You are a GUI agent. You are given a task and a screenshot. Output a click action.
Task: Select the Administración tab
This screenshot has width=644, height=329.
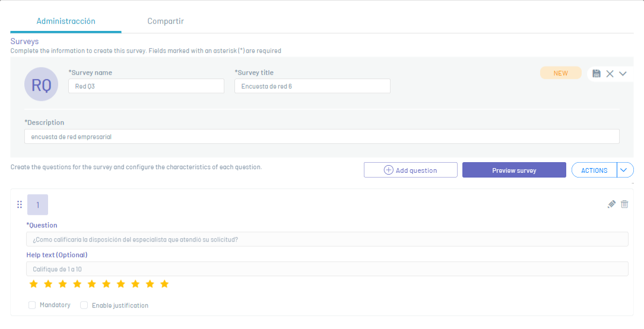(66, 21)
